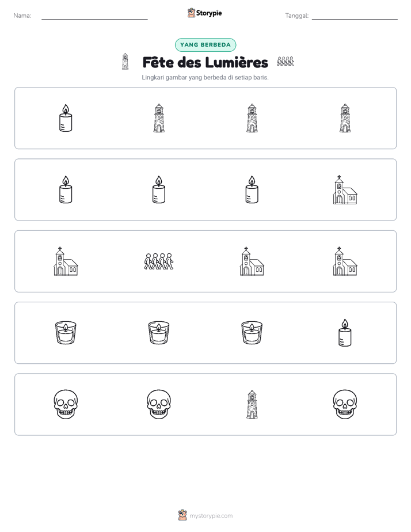The width and height of the screenshot is (411, 532).
Task: Choose the tower among the skulls
Action: [252, 404]
